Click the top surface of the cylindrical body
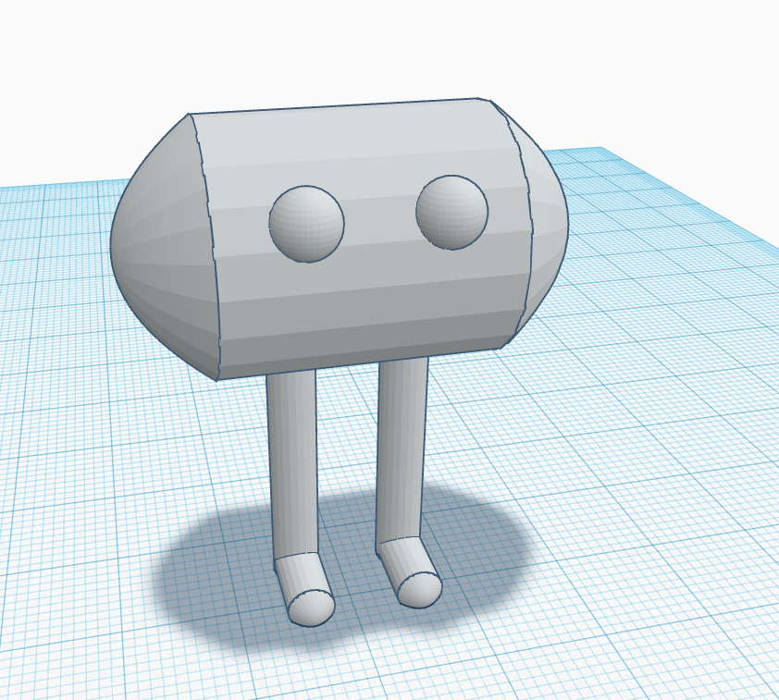779x700 pixels. click(348, 129)
